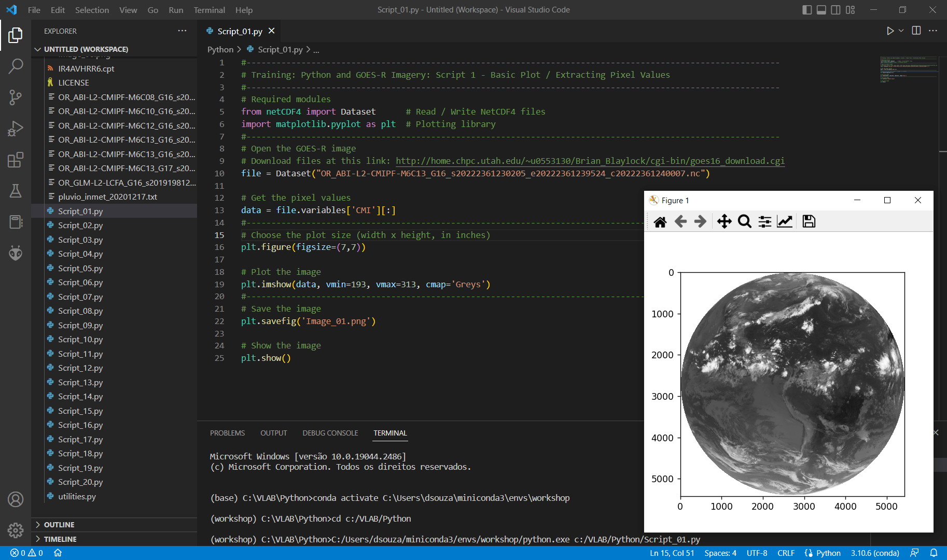Open the File menu
The height and width of the screenshot is (560, 947).
pos(34,10)
